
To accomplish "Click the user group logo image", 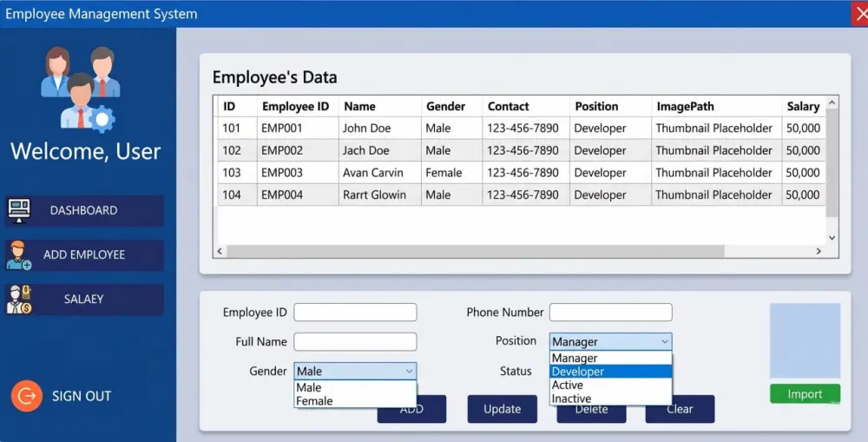I will [81, 89].
